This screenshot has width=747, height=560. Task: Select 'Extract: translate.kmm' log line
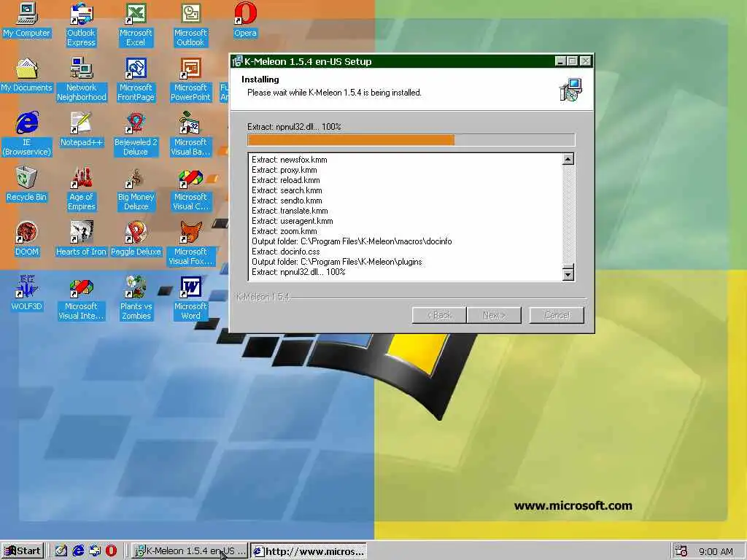(x=290, y=211)
